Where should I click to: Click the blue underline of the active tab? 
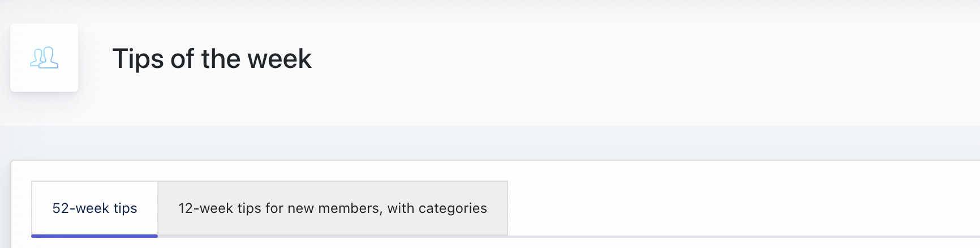point(94,236)
